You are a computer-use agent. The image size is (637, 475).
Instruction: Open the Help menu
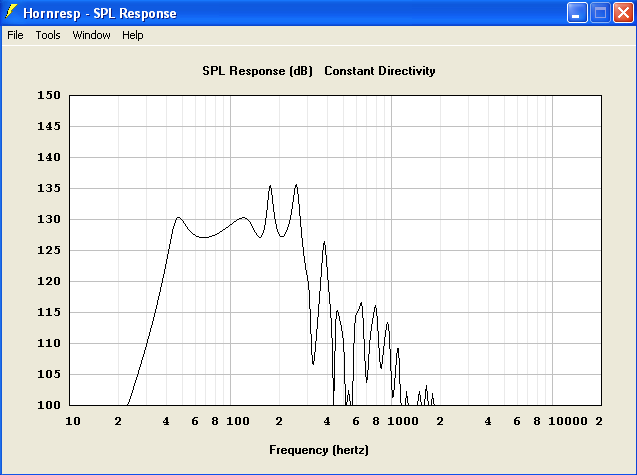133,35
